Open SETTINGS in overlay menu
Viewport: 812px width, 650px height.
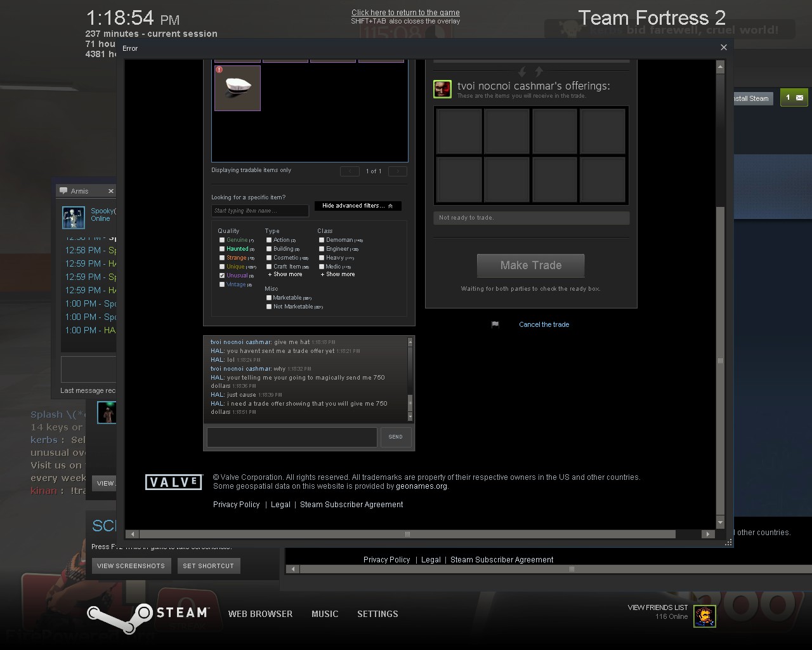coord(377,614)
